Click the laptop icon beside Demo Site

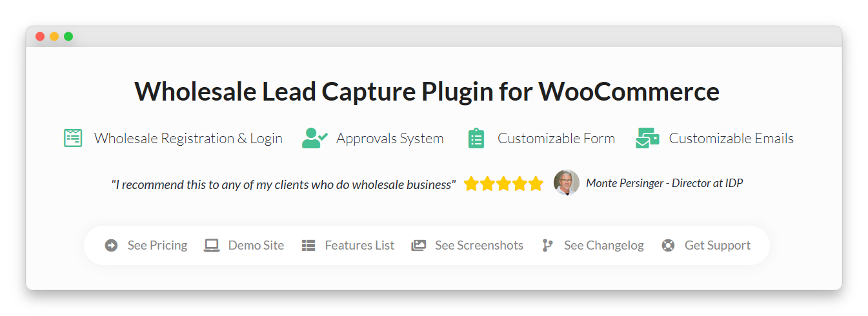[212, 245]
